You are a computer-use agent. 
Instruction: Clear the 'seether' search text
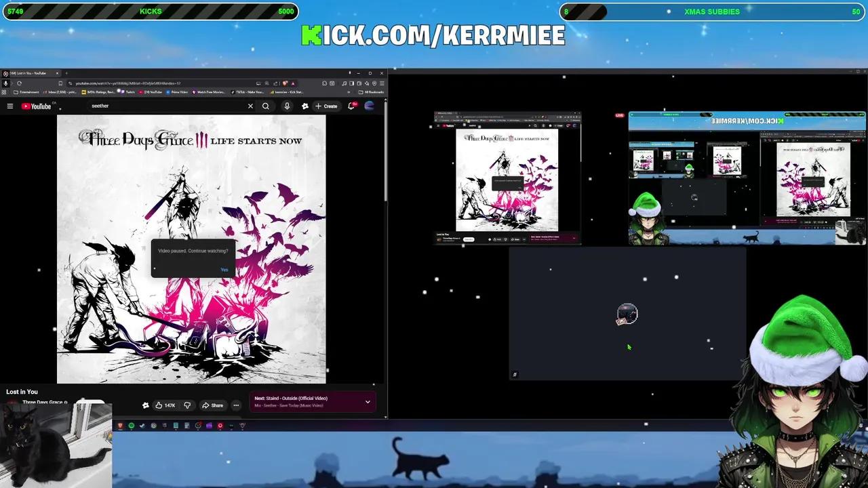pyautogui.click(x=250, y=106)
